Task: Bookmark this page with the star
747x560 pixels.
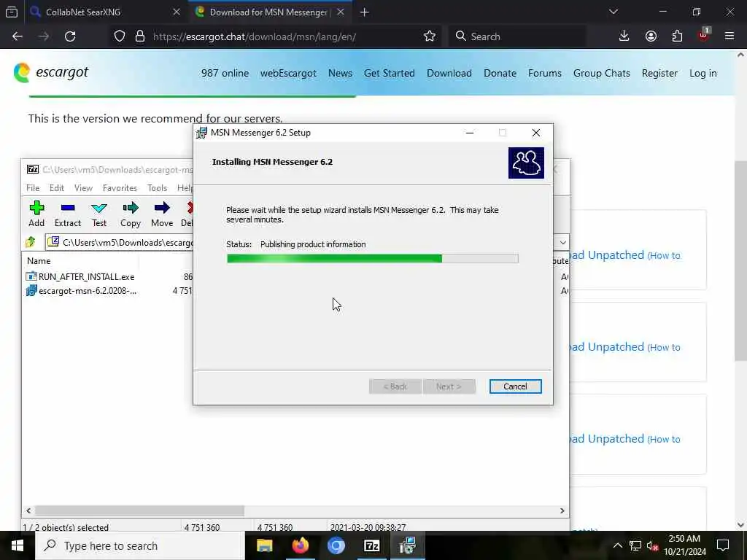Action: (x=430, y=36)
